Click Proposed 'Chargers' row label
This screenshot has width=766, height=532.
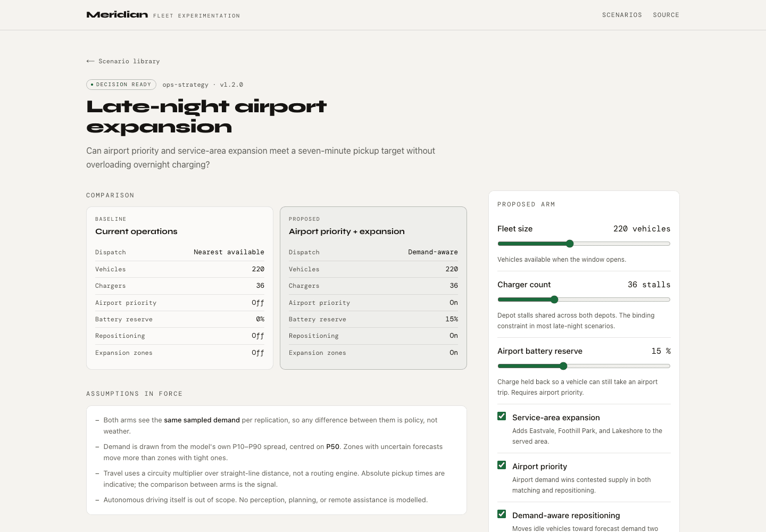click(304, 286)
